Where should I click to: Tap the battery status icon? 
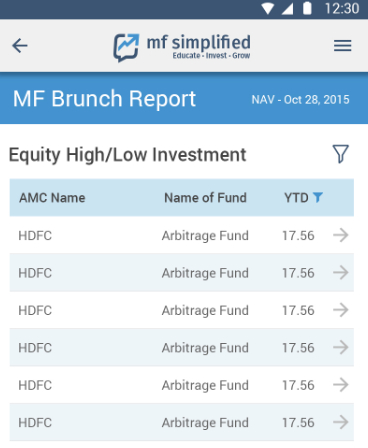click(307, 8)
